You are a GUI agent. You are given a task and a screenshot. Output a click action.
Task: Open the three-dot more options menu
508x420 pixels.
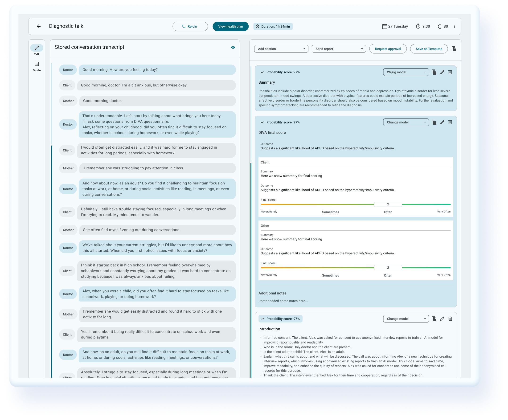(x=455, y=26)
